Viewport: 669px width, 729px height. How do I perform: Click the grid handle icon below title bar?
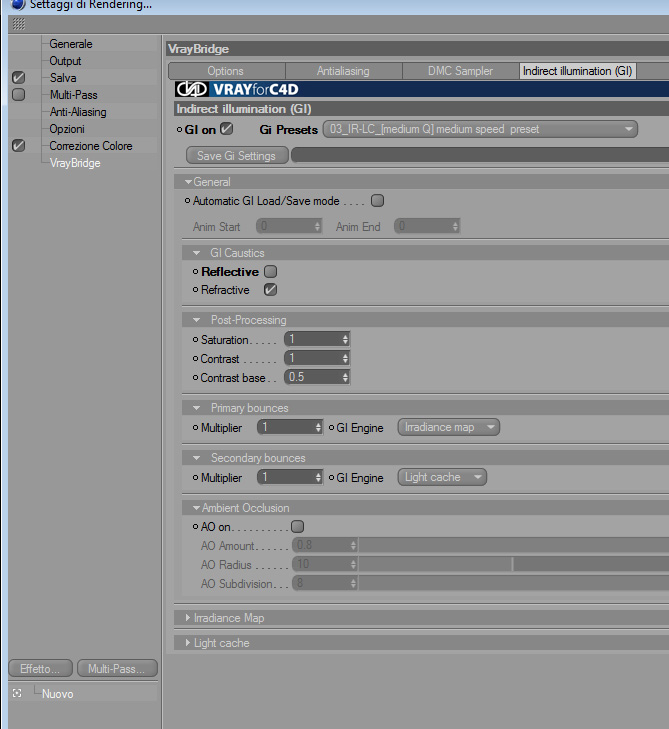click(19, 24)
